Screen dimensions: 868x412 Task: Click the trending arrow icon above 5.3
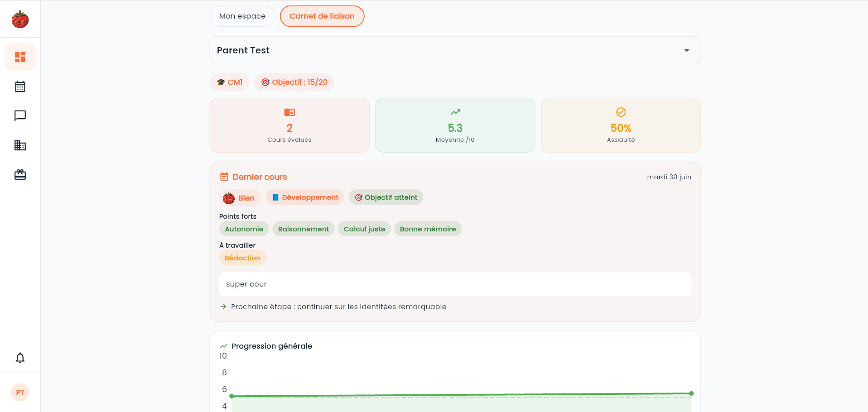455,112
